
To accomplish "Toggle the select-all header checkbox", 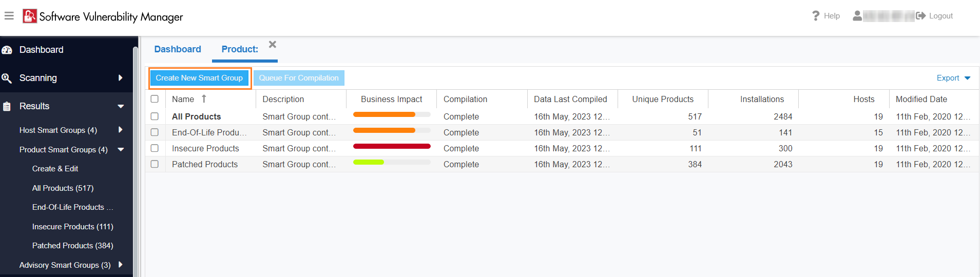I will [x=155, y=99].
